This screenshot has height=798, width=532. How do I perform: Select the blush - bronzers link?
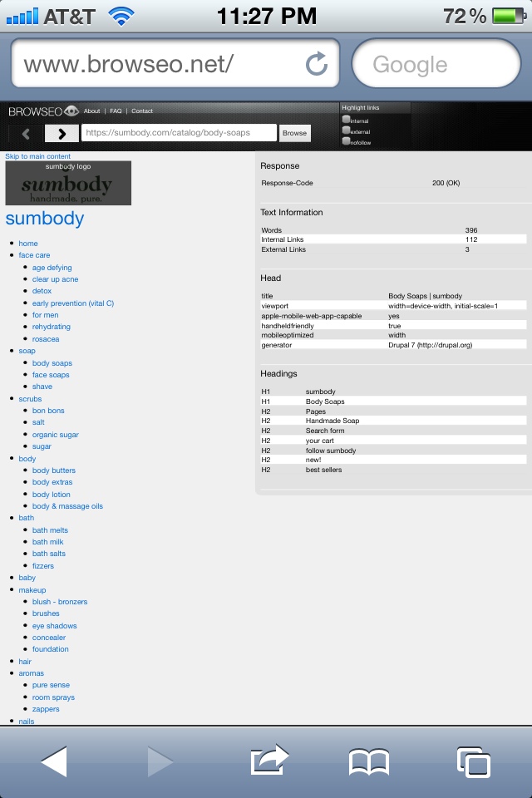(60, 602)
